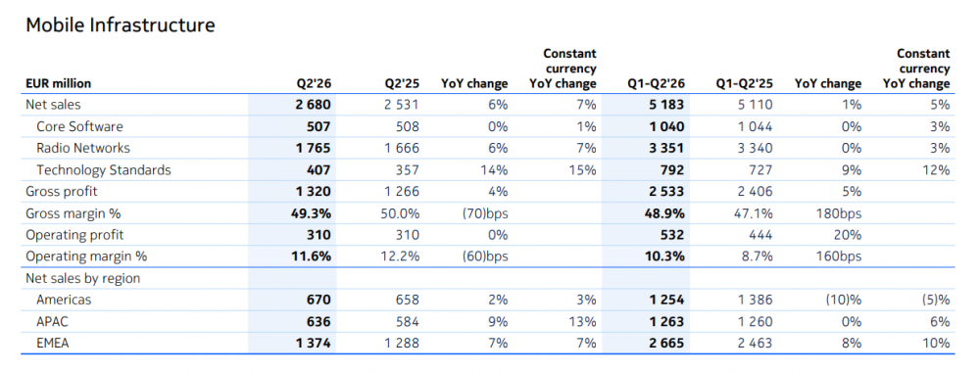Click the Operating margin % row label
This screenshot has width=980, height=372.
pos(85,256)
